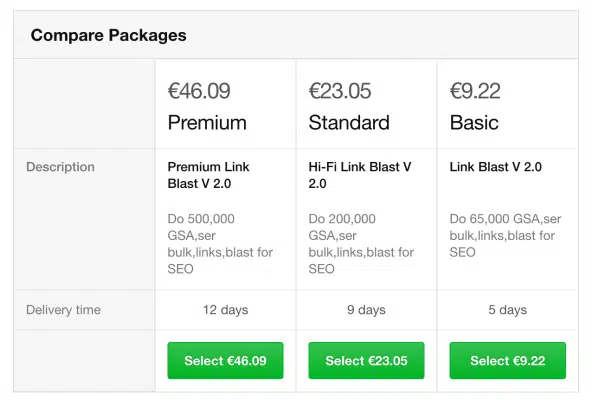This screenshot has width=592, height=400.
Task: Click the Do 500,000 GSA description text
Action: 220,244
